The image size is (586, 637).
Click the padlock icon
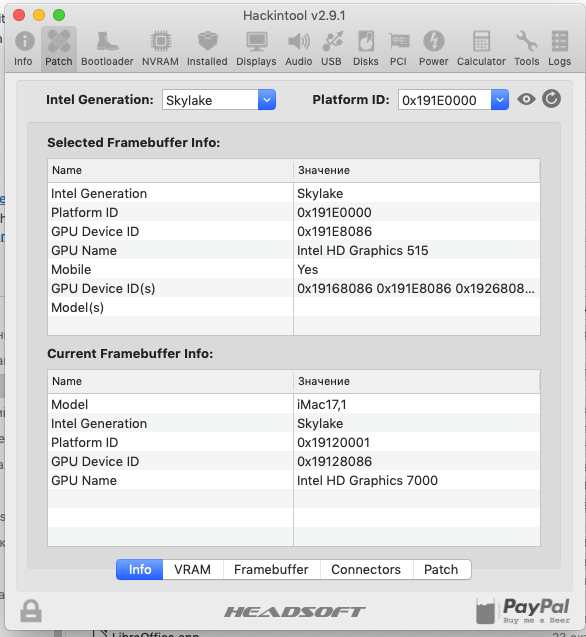coord(31,611)
